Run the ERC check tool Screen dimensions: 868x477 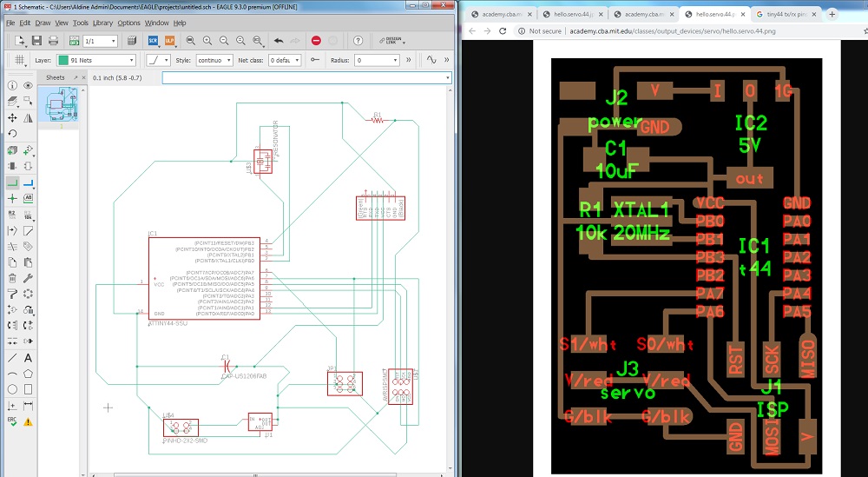click(x=12, y=421)
